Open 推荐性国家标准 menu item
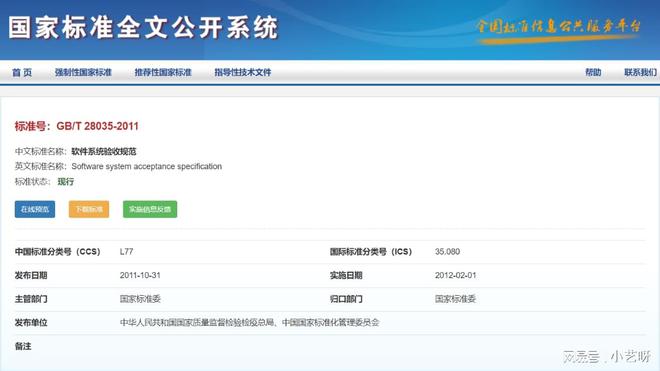The height and width of the screenshot is (371, 660). [x=163, y=72]
